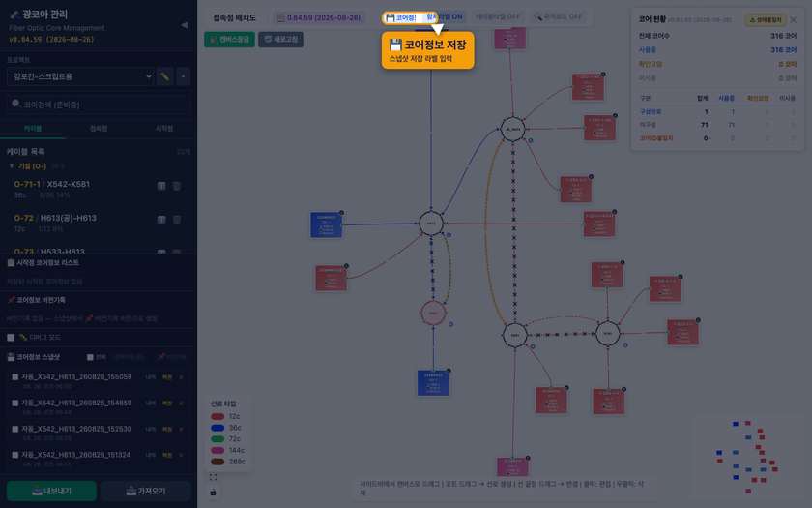Check snapshot 자동_X542_H613_260826_151324 checkbox
Viewport: 812px width, 508px height.
point(15,455)
